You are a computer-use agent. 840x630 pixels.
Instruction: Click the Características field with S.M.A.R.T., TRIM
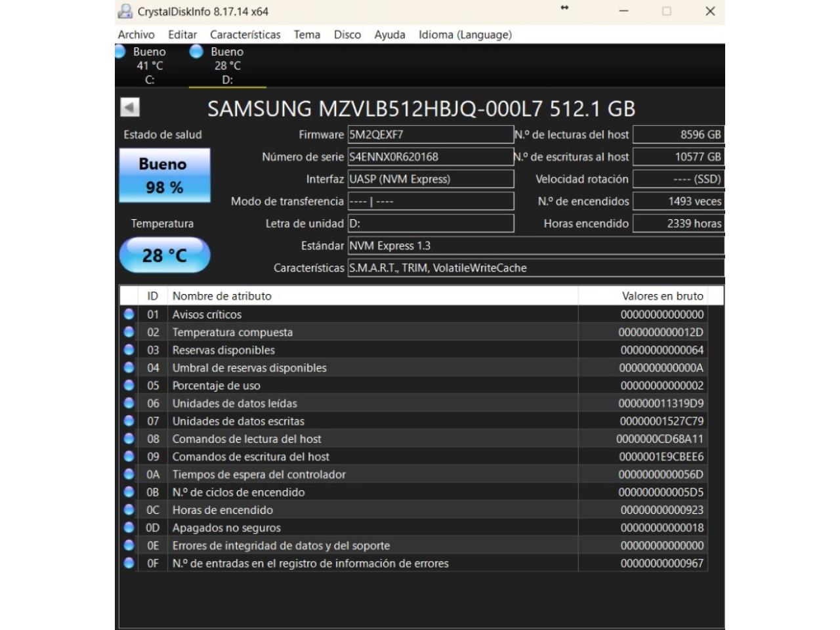click(x=535, y=268)
